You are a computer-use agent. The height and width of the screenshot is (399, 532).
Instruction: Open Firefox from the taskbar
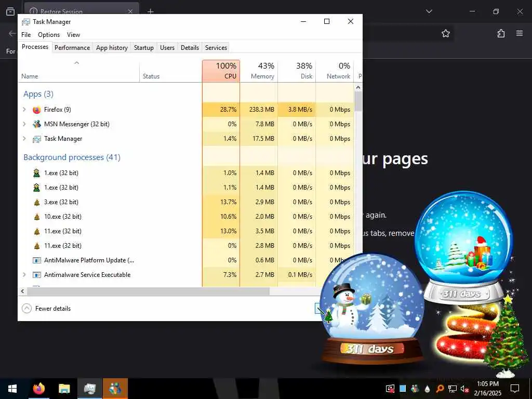tap(38, 389)
